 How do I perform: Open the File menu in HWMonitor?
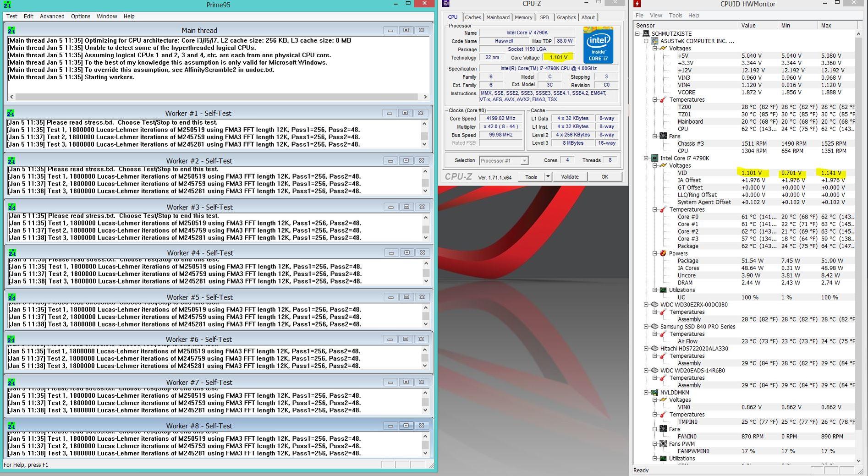(x=639, y=15)
